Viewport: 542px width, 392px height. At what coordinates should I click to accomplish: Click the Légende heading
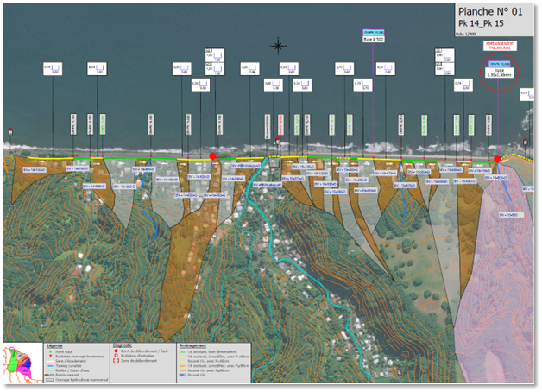pyautogui.click(x=54, y=346)
